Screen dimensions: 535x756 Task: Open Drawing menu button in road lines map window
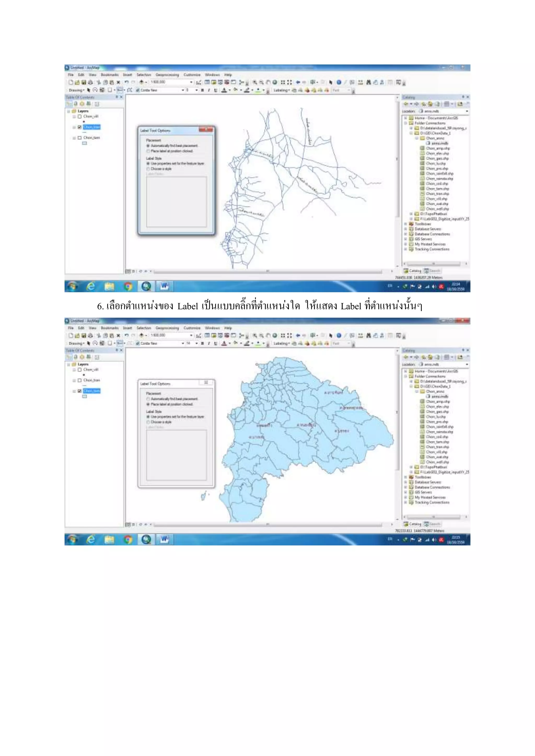click(x=77, y=90)
